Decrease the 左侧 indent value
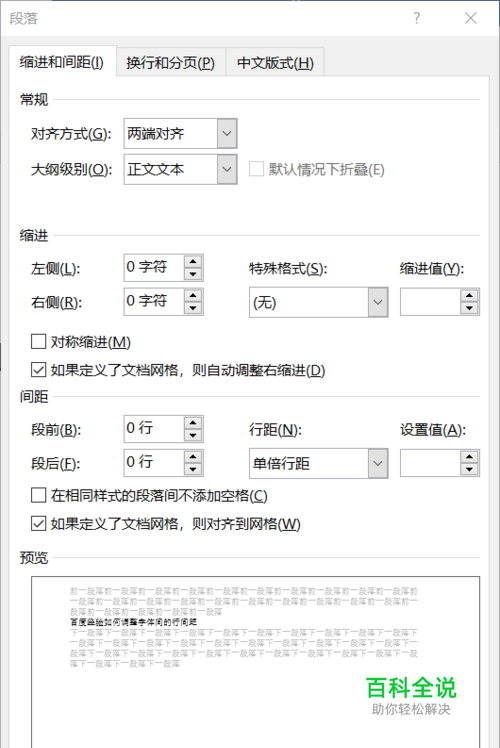 coord(193,274)
